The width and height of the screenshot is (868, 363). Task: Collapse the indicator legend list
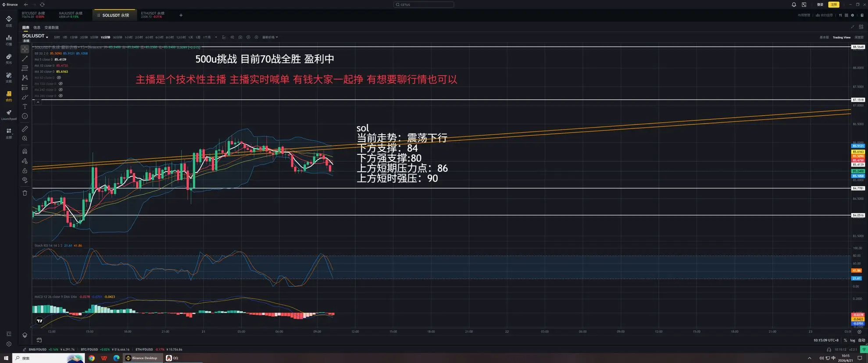point(38,102)
